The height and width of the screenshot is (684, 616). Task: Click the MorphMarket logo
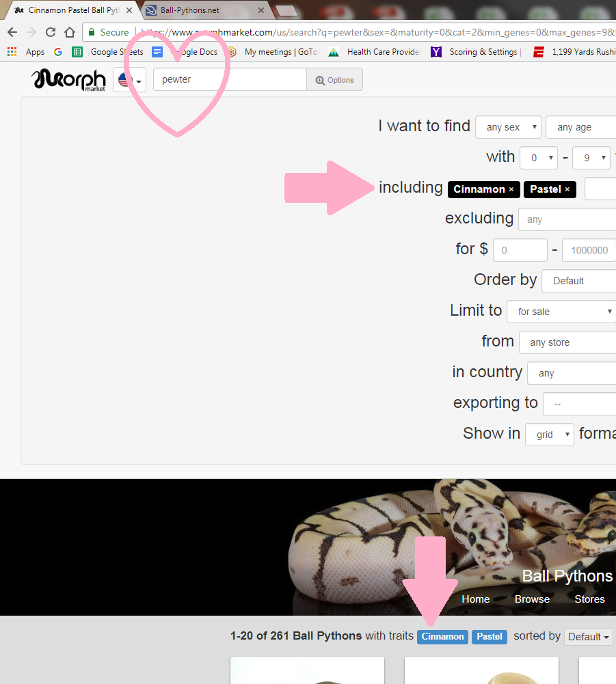click(68, 80)
